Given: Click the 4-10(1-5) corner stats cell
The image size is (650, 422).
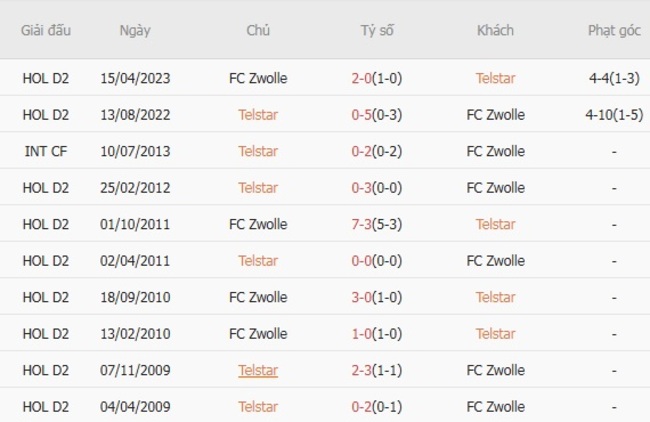Looking at the screenshot, I should (614, 115).
